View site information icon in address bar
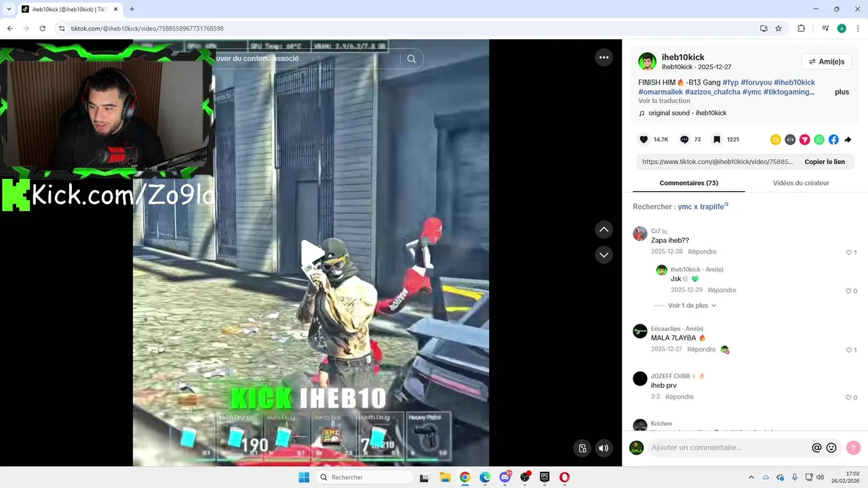 pos(62,28)
